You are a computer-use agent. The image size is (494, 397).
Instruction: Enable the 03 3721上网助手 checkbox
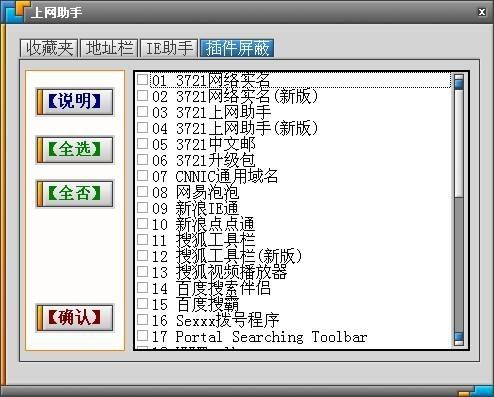coord(143,112)
